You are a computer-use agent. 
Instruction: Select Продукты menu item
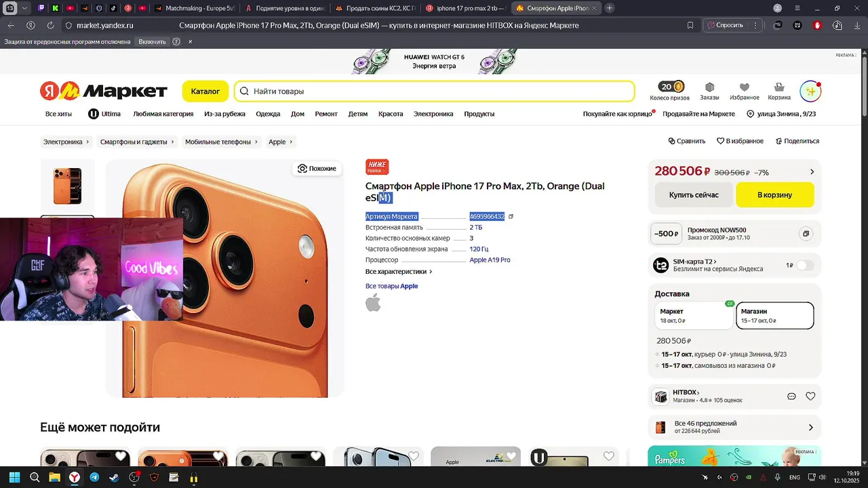(x=479, y=114)
